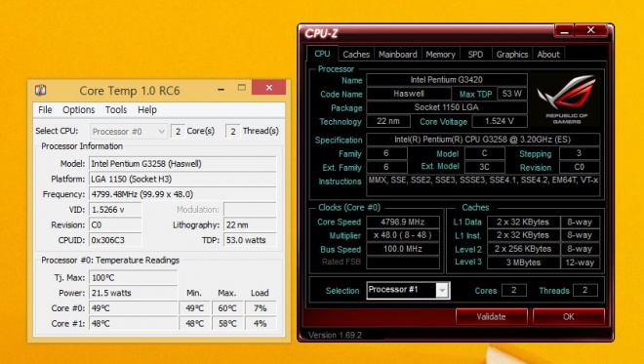
Task: Switch to the Caches tab in CPU-Z
Action: [356, 55]
